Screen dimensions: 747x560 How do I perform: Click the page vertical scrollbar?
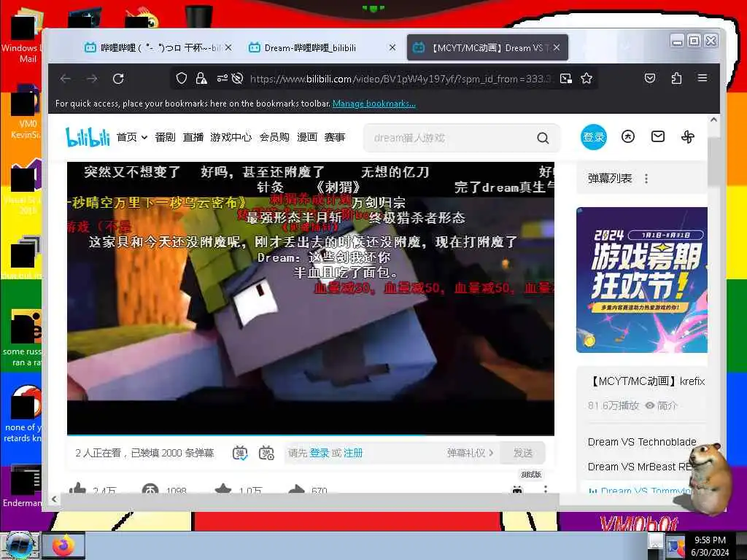point(713,162)
